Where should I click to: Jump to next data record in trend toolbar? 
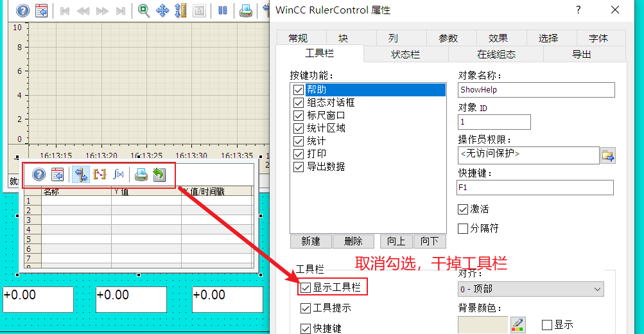coord(102,11)
